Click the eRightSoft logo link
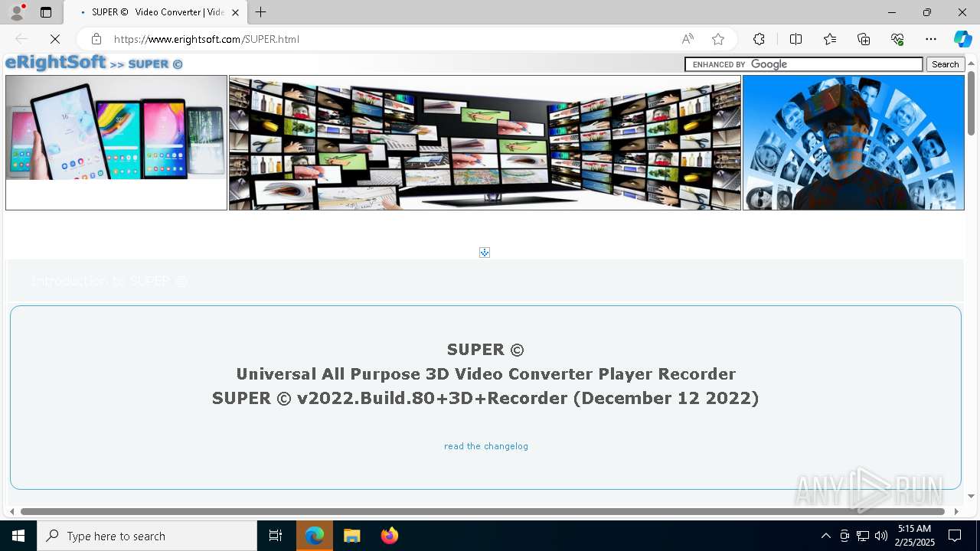Viewport: 980px width, 551px height. (55, 63)
